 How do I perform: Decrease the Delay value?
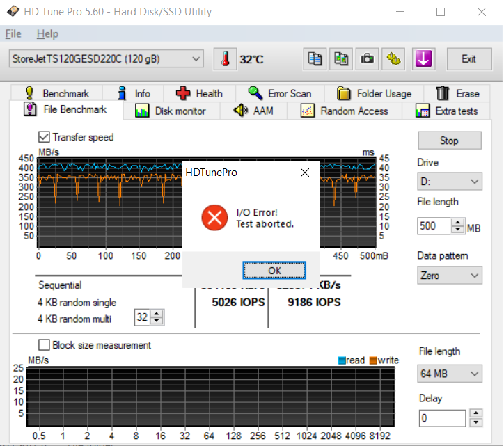point(476,422)
